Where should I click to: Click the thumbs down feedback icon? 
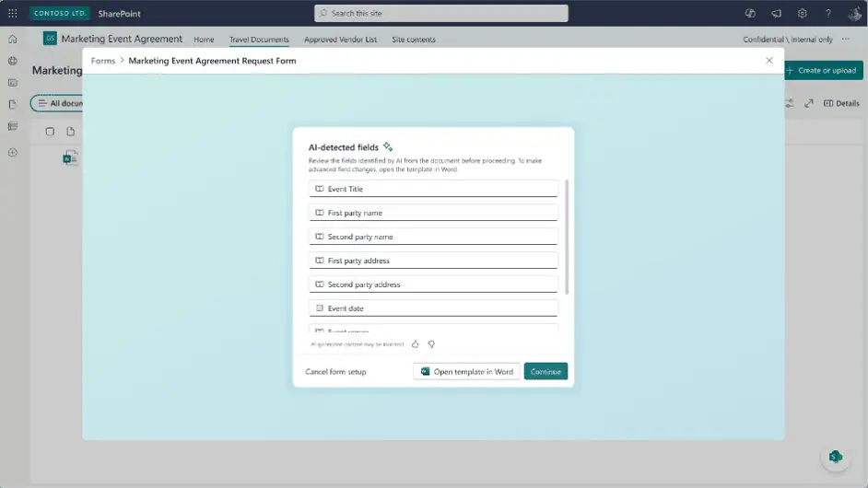(431, 344)
